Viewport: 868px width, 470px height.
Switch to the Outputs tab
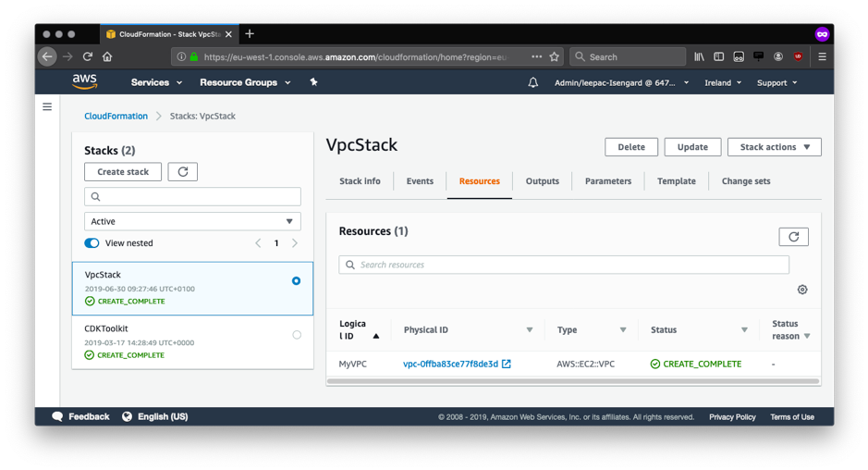tap(542, 180)
